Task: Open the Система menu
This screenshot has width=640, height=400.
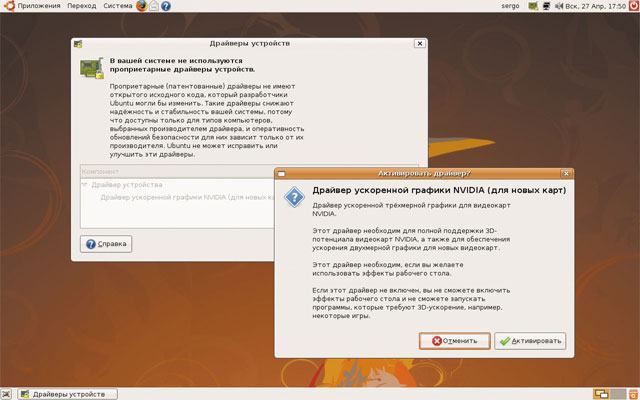Action: pyautogui.click(x=118, y=6)
